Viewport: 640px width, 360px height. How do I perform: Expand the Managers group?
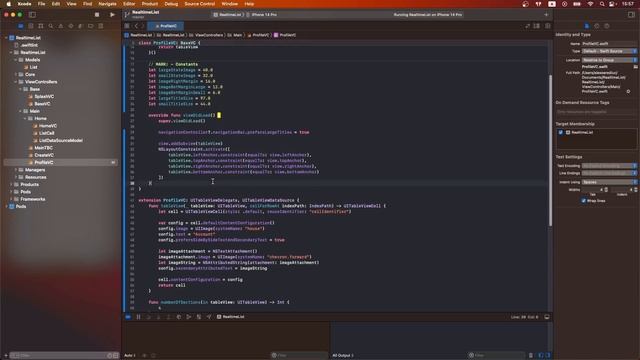[x=16, y=170]
